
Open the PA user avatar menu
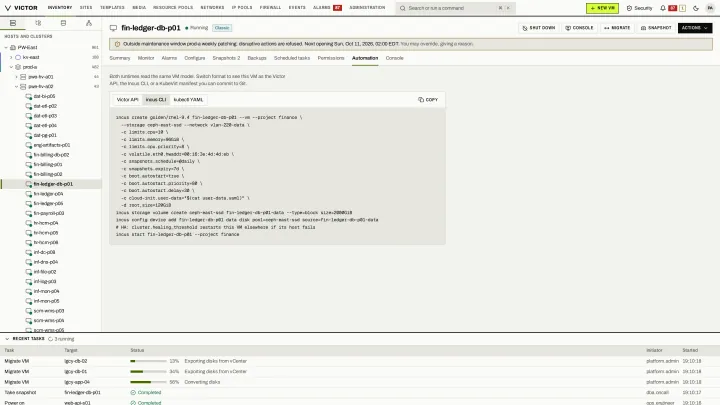coord(710,8)
